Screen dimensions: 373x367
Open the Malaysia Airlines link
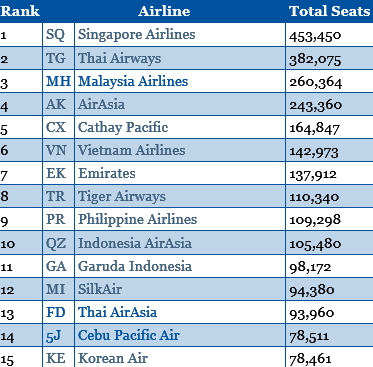click(x=133, y=82)
